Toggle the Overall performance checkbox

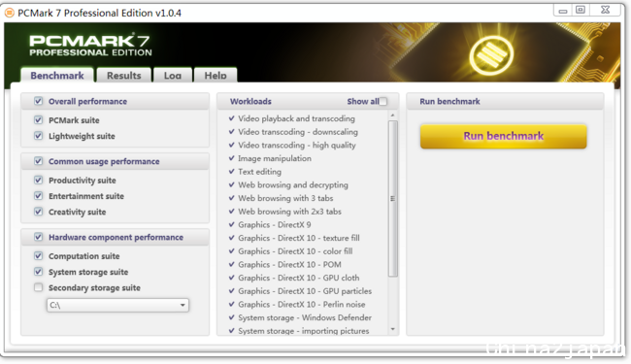[38, 101]
